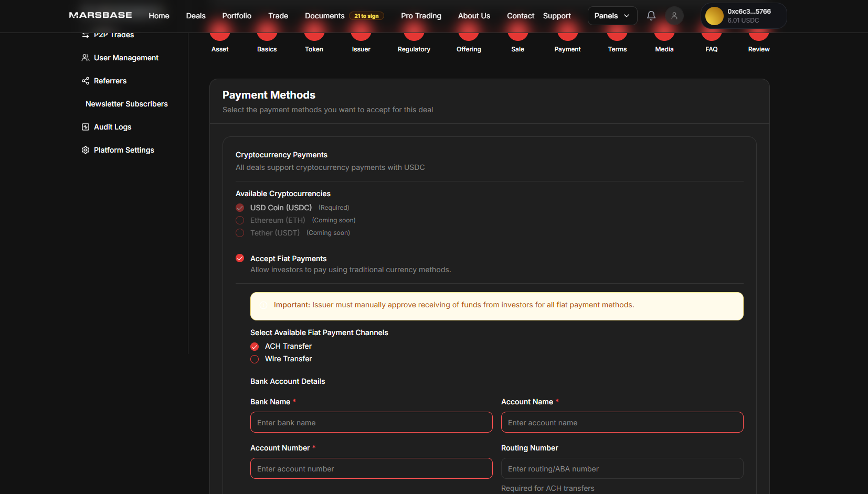Open the Token step icon

click(x=314, y=33)
